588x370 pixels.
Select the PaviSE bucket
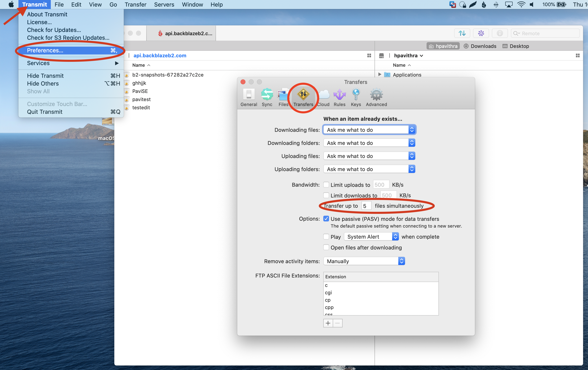(140, 91)
